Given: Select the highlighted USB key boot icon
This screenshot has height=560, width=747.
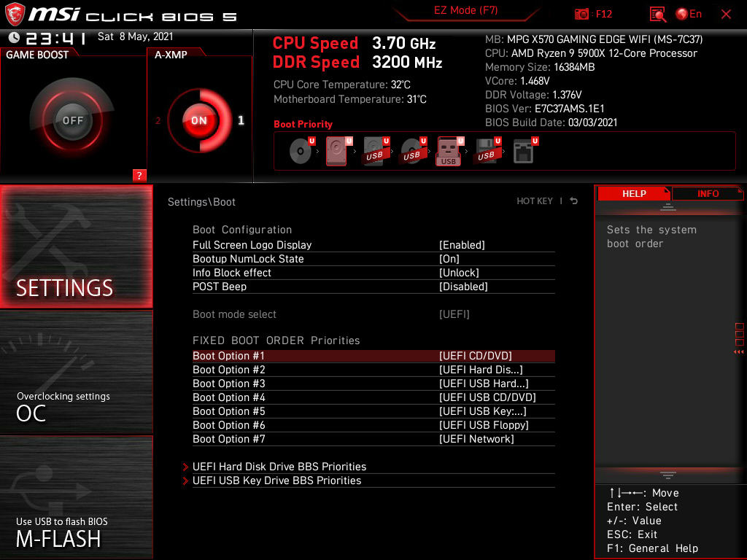Looking at the screenshot, I should pyautogui.click(x=449, y=151).
